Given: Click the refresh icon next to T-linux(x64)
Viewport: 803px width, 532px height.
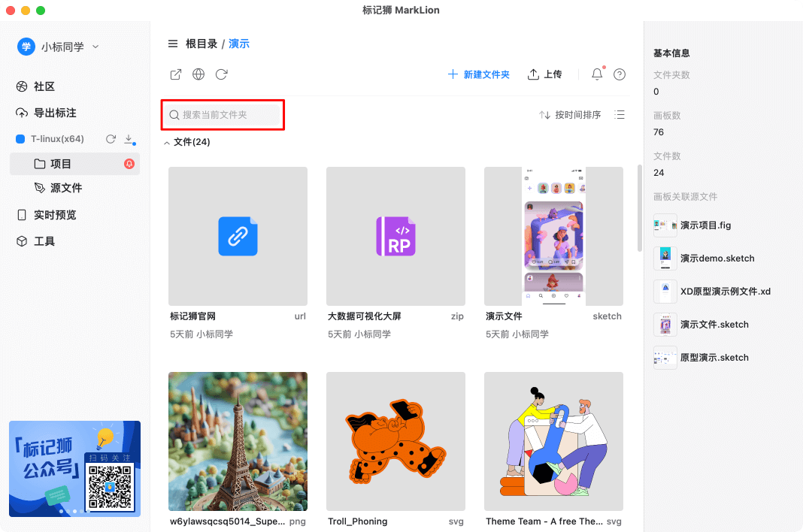Looking at the screenshot, I should 110,139.
